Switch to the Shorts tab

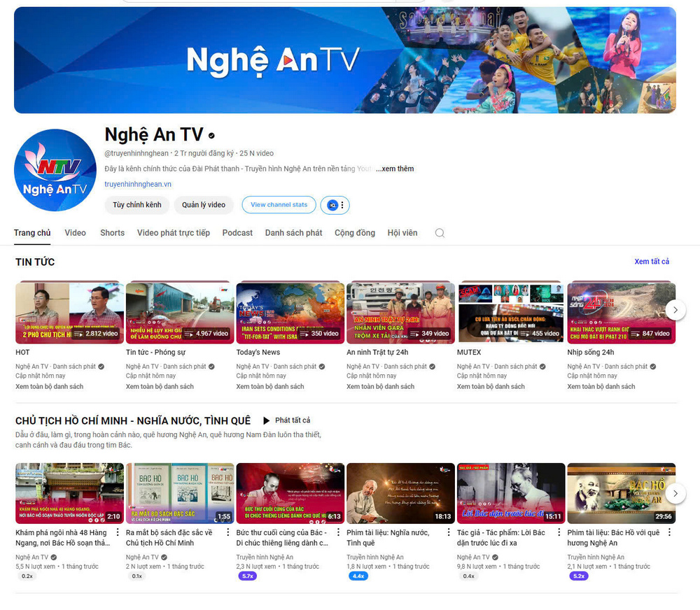pos(112,233)
